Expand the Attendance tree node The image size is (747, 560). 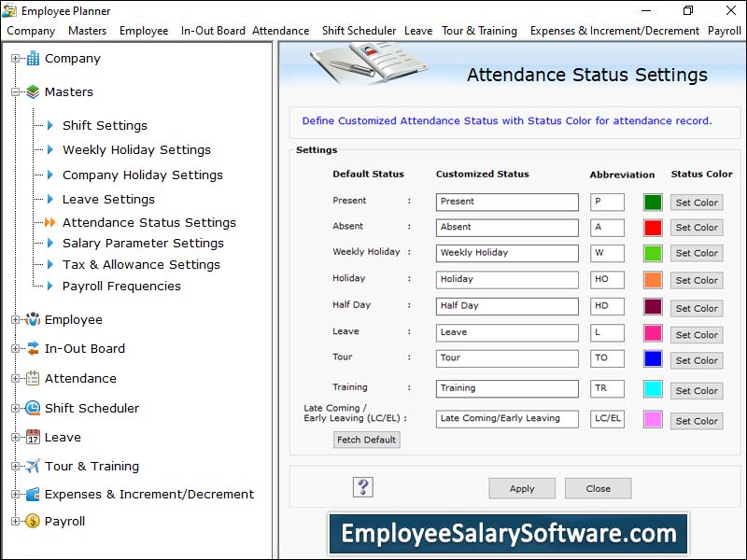(x=15, y=379)
